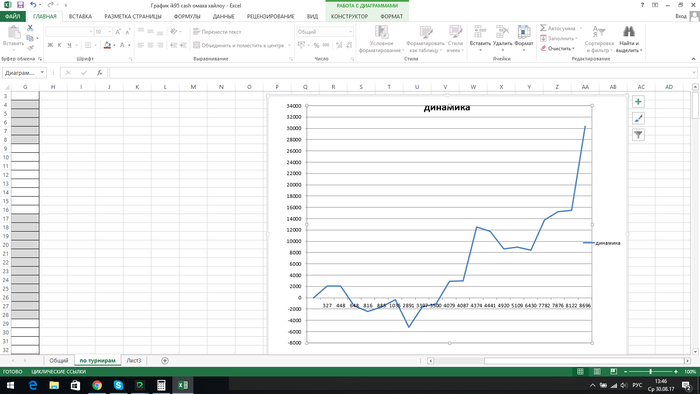Open Chart Filters funnel button
This screenshot has height=394, width=700.
click(x=638, y=135)
